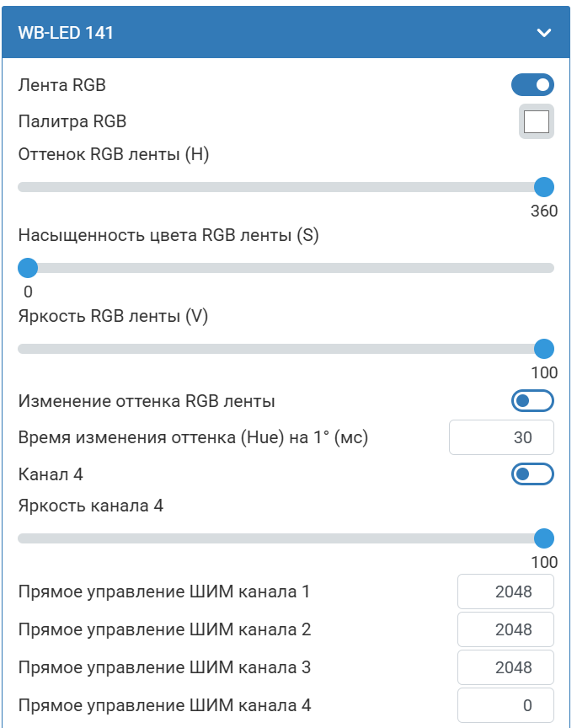Viewport: 577px width, 728px height.
Task: Click the Оттенок RGB ленты slider handle
Action: [x=544, y=187]
